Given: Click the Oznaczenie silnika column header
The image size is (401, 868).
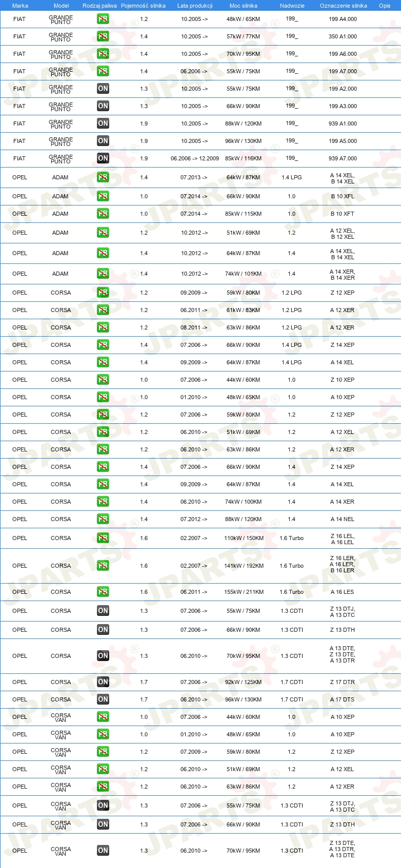Looking at the screenshot, I should 344,6.
